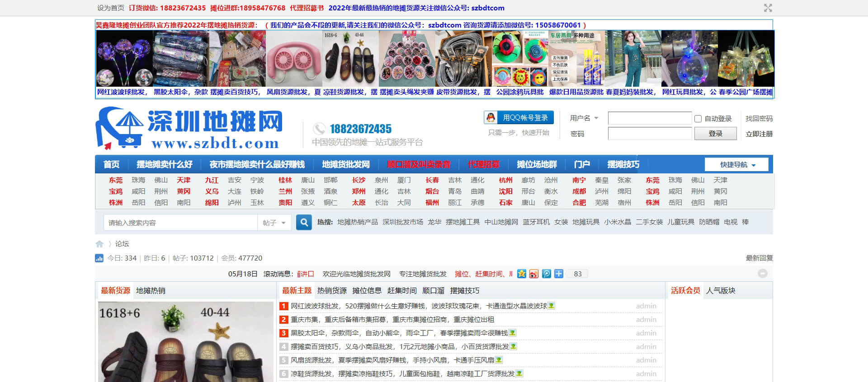Switch to the 地摊热销 tab
Viewport: 868px width, 382px height.
pos(151,291)
